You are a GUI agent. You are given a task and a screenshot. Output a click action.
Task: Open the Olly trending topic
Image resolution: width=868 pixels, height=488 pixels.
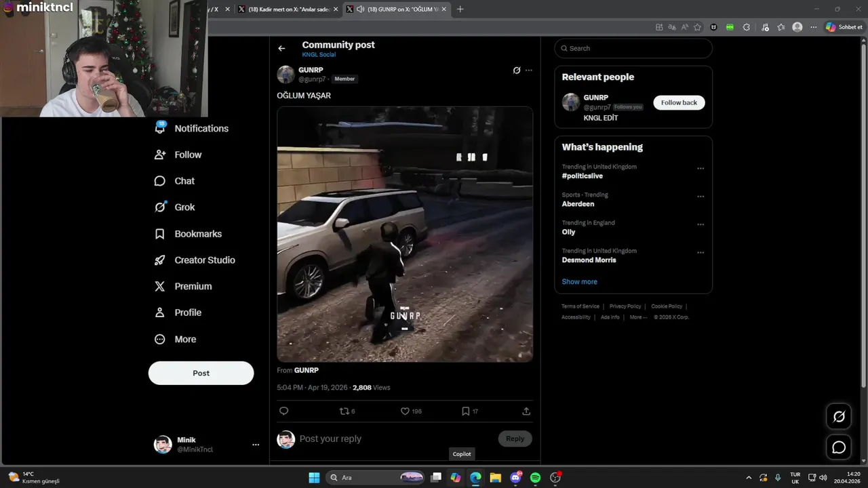point(568,232)
